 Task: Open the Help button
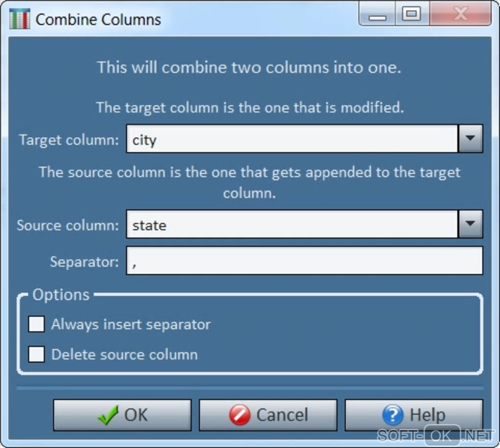[414, 415]
